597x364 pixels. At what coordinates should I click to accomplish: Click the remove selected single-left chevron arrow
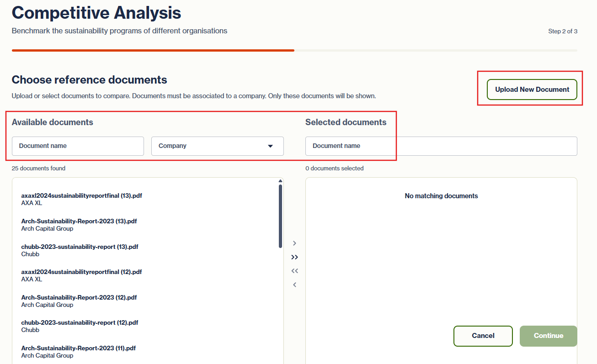(294, 285)
